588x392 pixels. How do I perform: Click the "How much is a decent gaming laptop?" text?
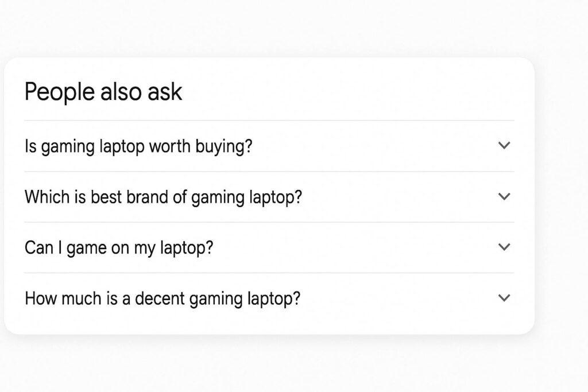[162, 298]
